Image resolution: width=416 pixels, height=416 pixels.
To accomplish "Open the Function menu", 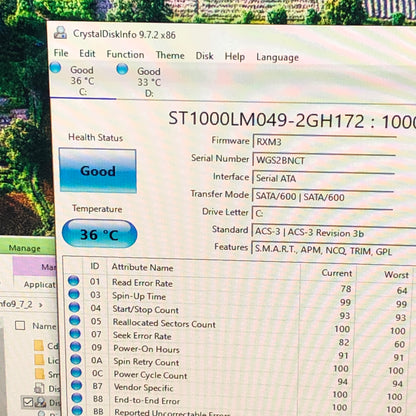I will point(125,54).
